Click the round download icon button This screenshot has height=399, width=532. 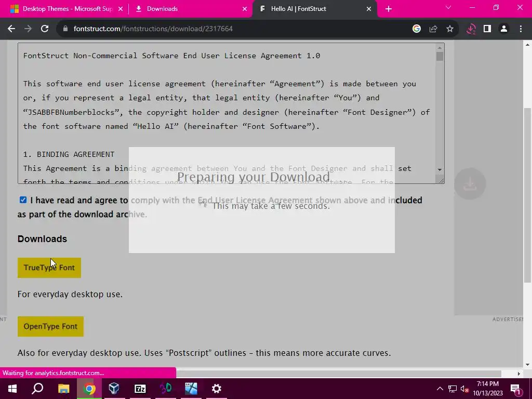[x=470, y=183]
